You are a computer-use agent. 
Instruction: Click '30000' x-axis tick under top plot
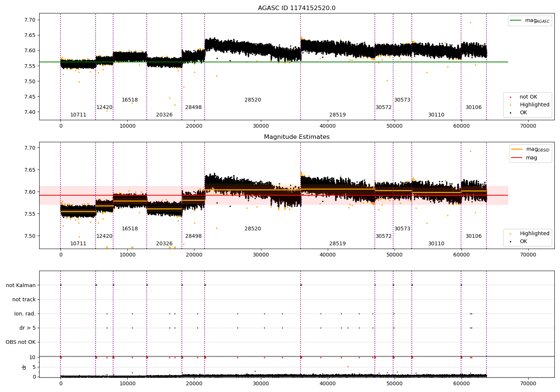(x=261, y=126)
